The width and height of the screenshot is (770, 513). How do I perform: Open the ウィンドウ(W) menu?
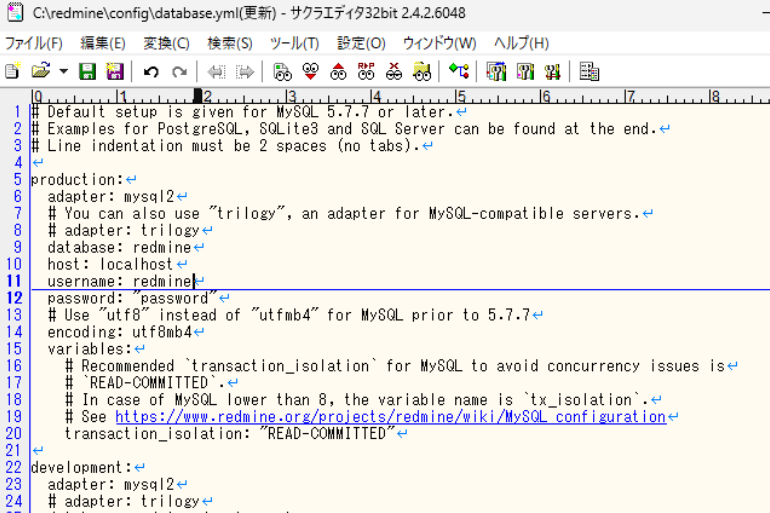(x=439, y=43)
